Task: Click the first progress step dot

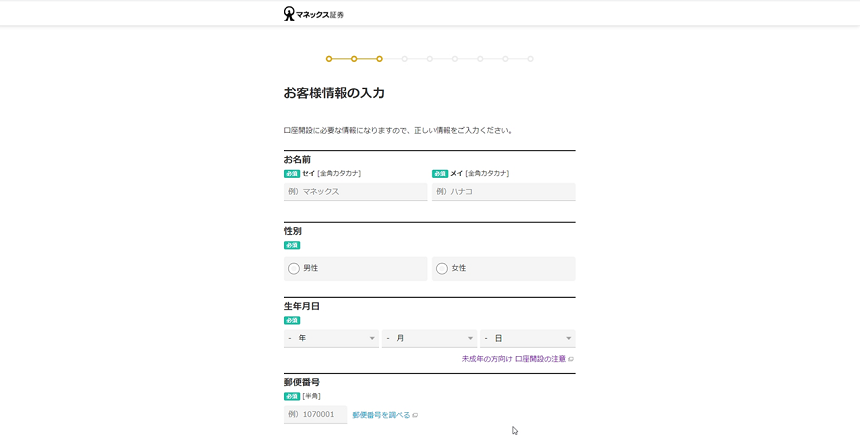Action: click(329, 59)
